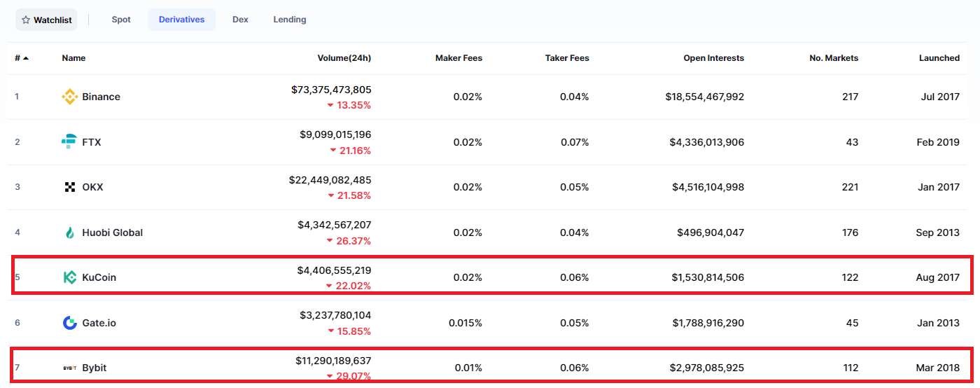Click KuCoin open interest $1,530,814,506
Image resolution: width=980 pixels, height=388 pixels.
pyautogui.click(x=707, y=277)
